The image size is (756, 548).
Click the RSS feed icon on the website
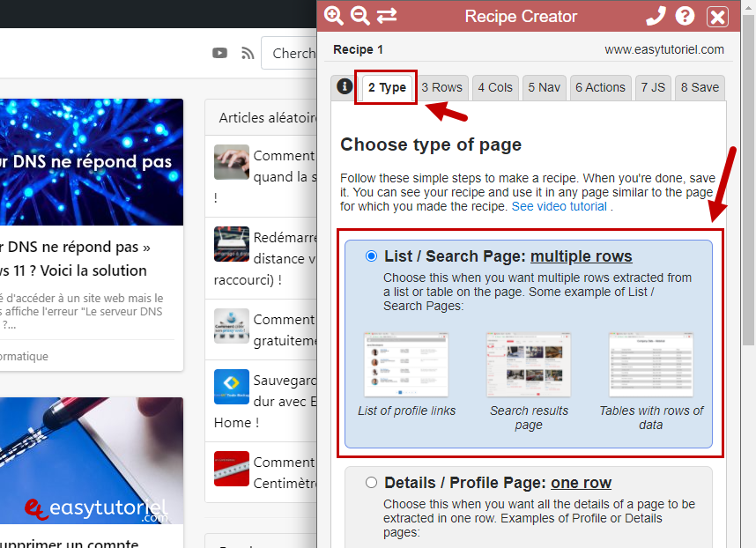click(x=248, y=53)
